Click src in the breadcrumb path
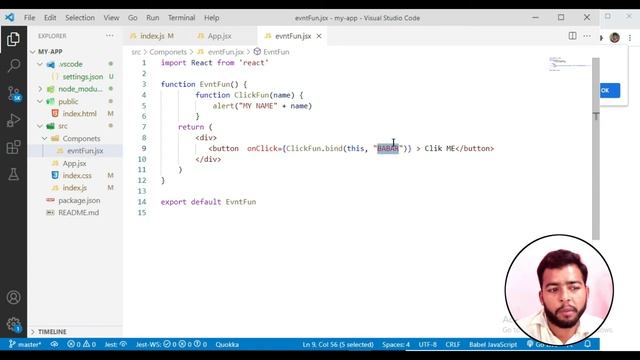640x360 pixels. coord(136,52)
